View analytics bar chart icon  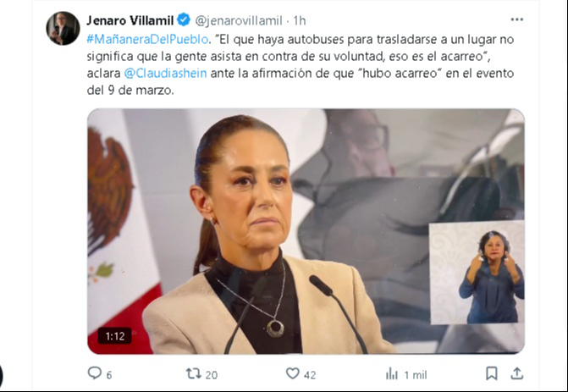pos(392,373)
